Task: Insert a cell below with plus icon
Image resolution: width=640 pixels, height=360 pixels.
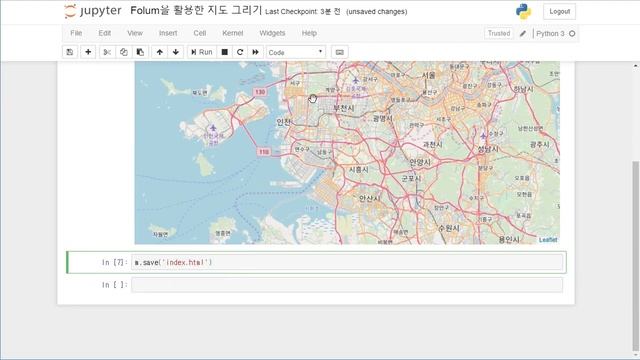Action: [88, 52]
